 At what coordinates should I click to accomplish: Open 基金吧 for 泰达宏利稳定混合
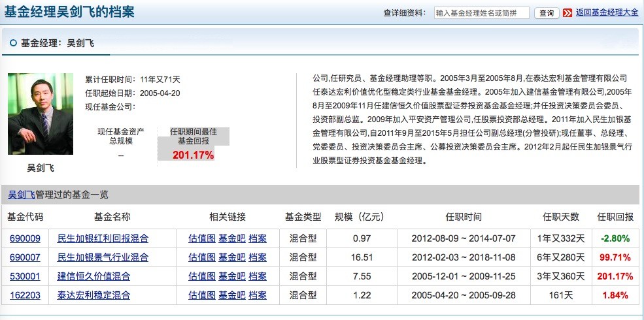pyautogui.click(x=231, y=295)
